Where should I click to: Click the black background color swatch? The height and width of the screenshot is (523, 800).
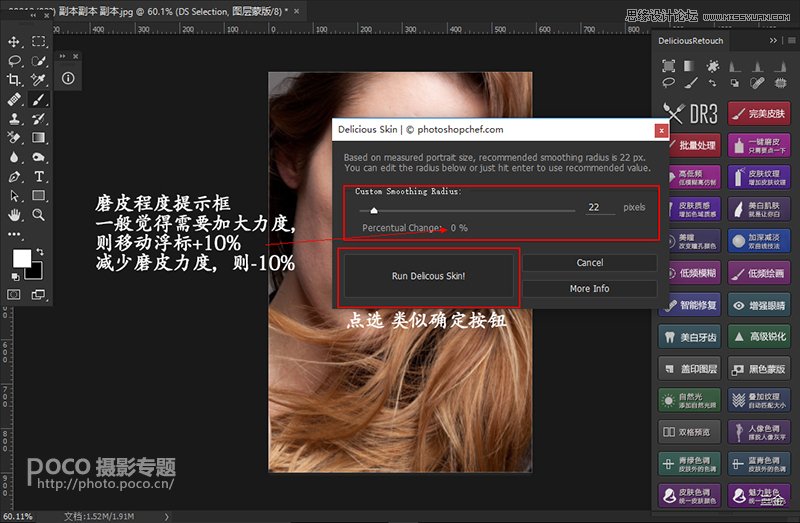click(x=35, y=272)
